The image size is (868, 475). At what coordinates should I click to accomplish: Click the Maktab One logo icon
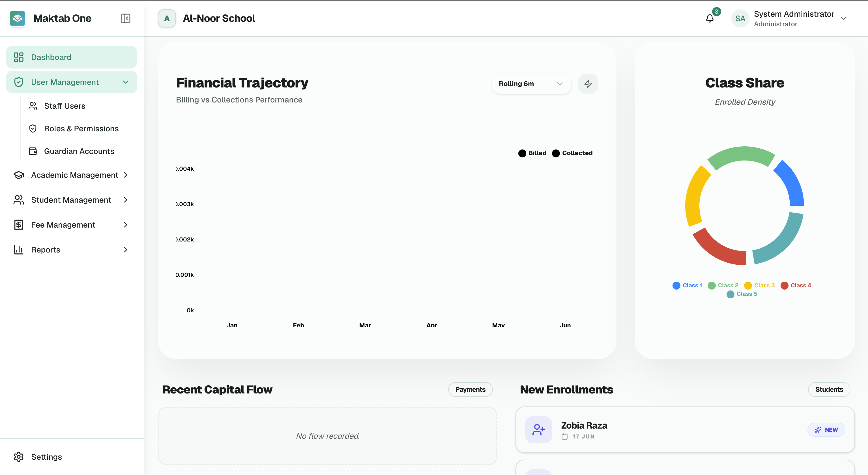[x=18, y=18]
